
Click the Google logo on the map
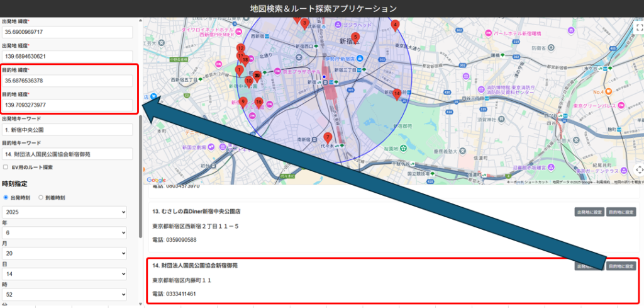coord(156,180)
